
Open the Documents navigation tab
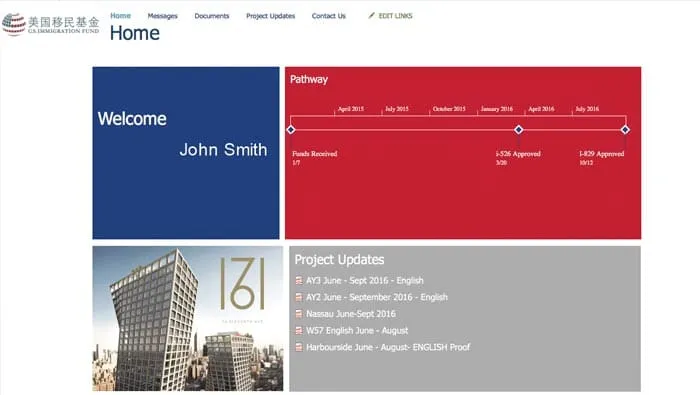(212, 16)
